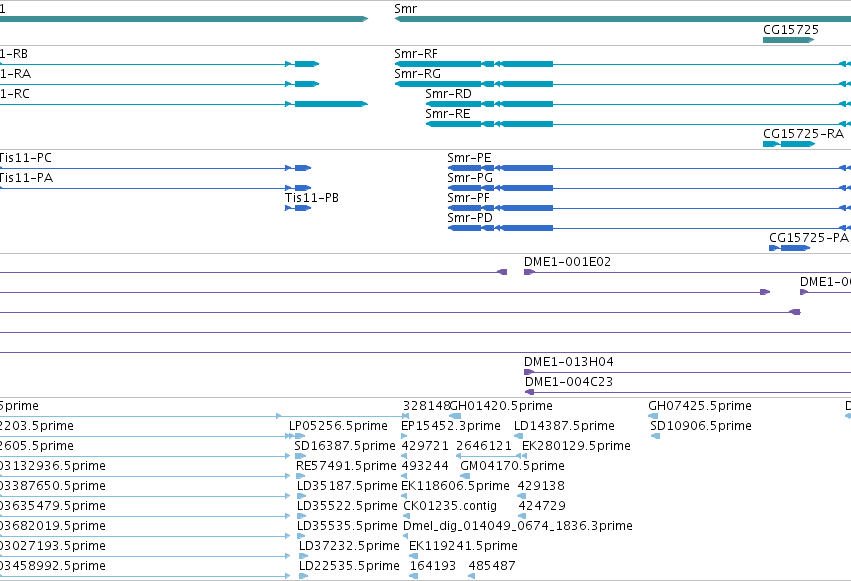Image resolution: width=851 pixels, height=581 pixels.
Task: Click the 429138 feature label
Action: point(541,486)
